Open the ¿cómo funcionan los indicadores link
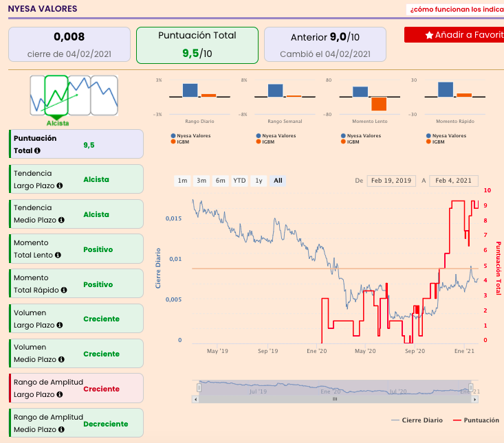504x443 pixels. (x=457, y=10)
